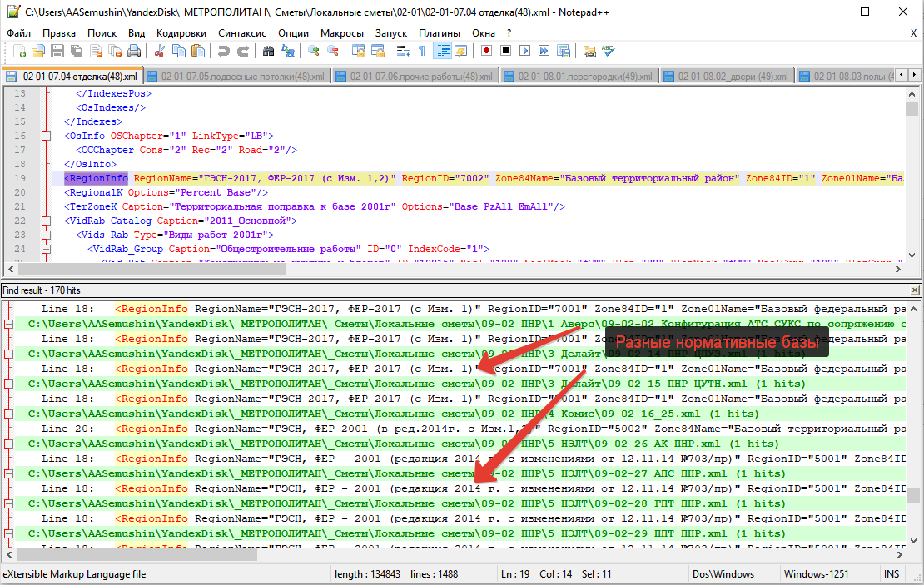Click the Save file toolbar icon
Viewport: 924px width, 585px height.
58,52
